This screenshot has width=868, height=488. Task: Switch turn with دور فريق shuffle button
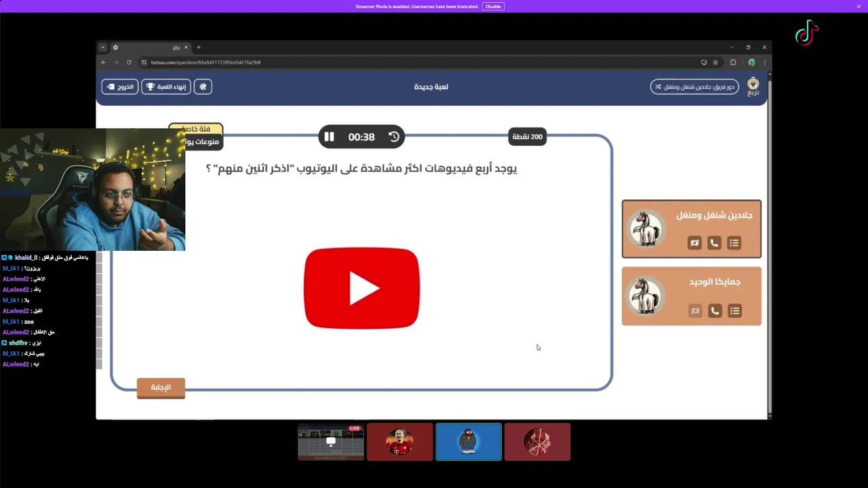(694, 87)
